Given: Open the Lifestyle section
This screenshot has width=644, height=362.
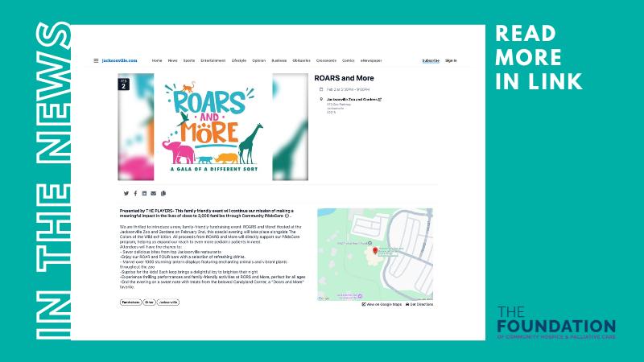Looking at the screenshot, I should [238, 61].
